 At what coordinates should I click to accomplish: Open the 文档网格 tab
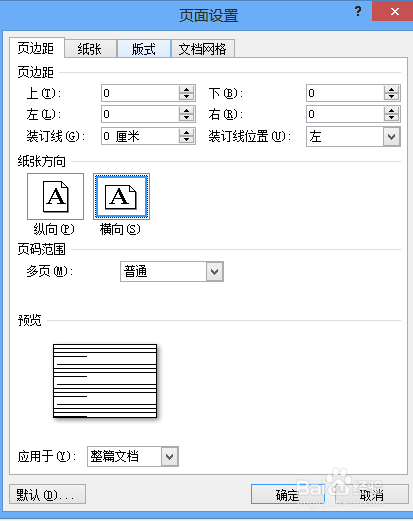pyautogui.click(x=203, y=49)
